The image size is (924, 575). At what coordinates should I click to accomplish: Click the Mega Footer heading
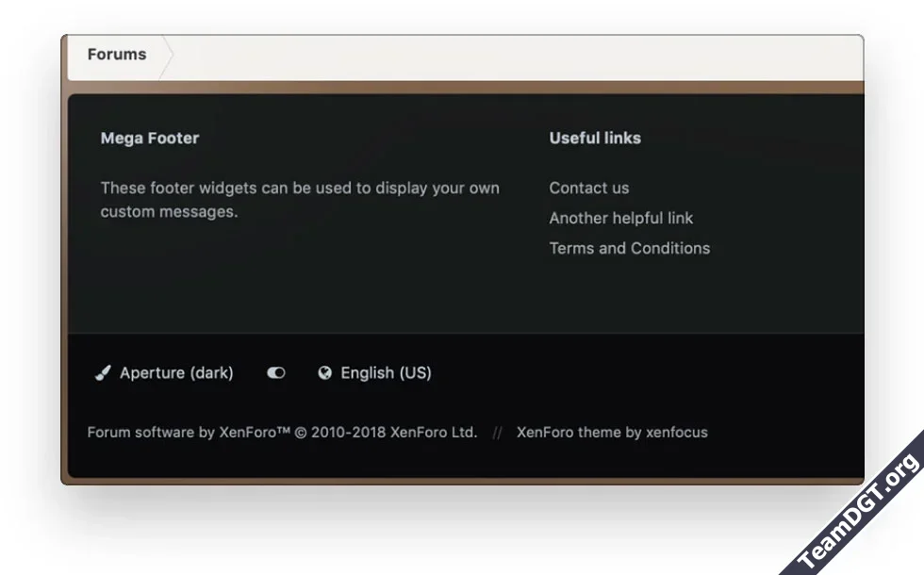[150, 139]
